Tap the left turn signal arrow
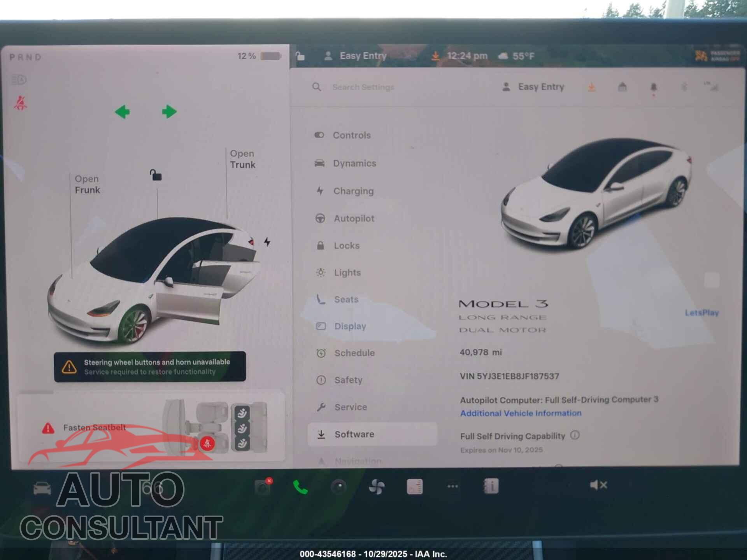This screenshot has height=560, width=747. point(123,112)
